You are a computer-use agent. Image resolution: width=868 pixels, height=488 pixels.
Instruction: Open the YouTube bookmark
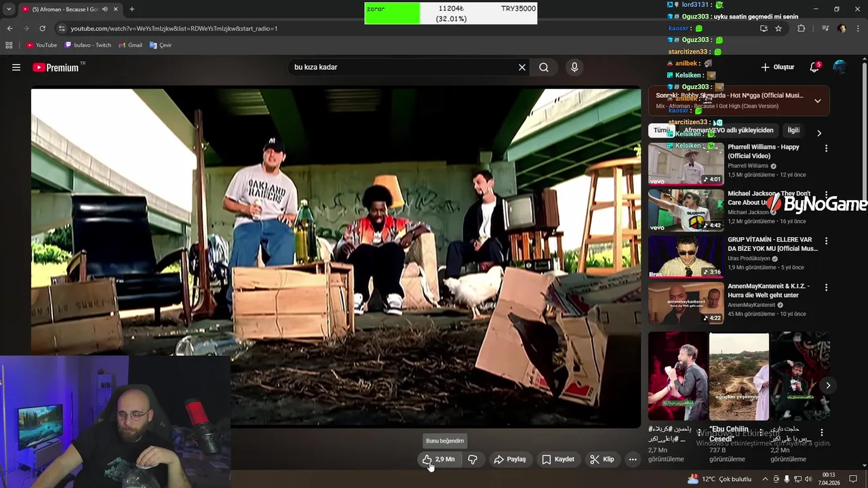[41, 45]
